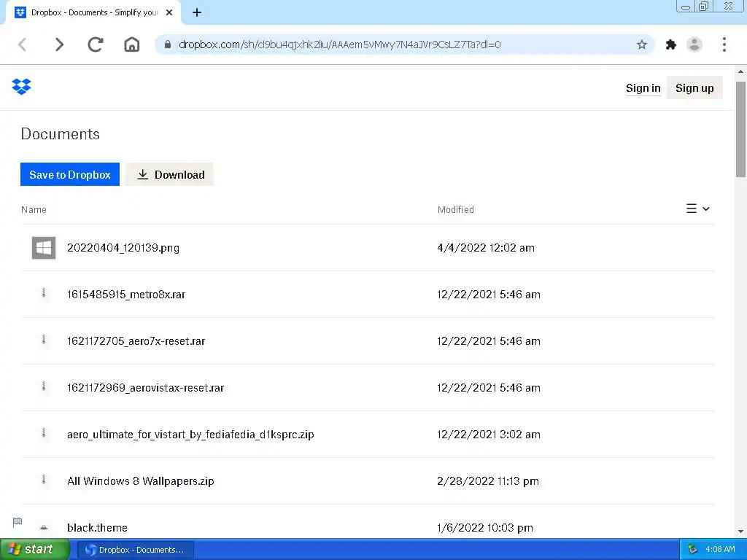The width and height of the screenshot is (747, 560).
Task: Click the Download button
Action: click(169, 175)
